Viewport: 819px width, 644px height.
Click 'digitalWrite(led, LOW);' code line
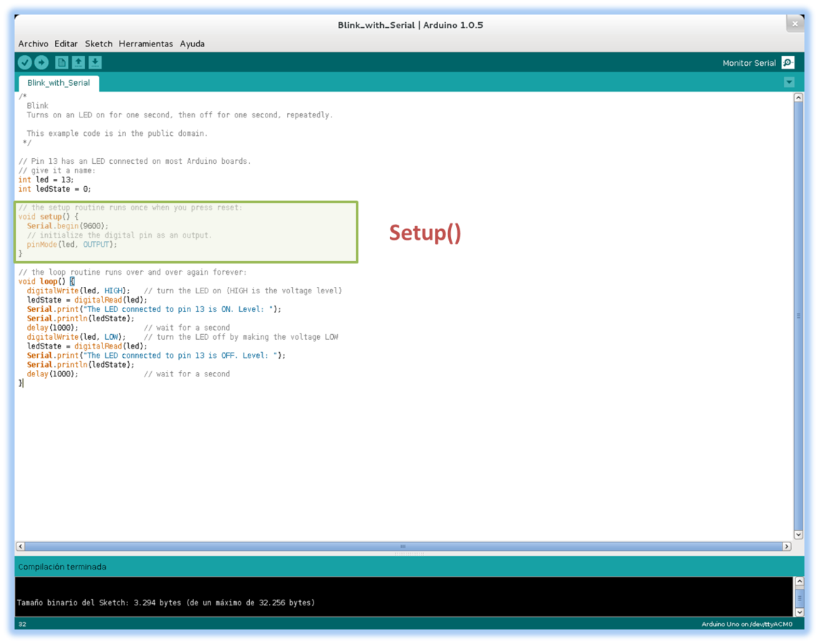[77, 337]
